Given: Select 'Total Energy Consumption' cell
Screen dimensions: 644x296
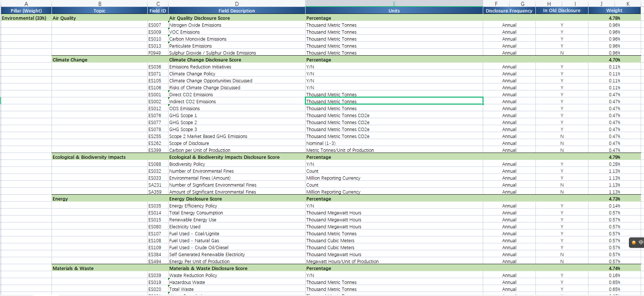Looking at the screenshot, I should [x=237, y=213].
